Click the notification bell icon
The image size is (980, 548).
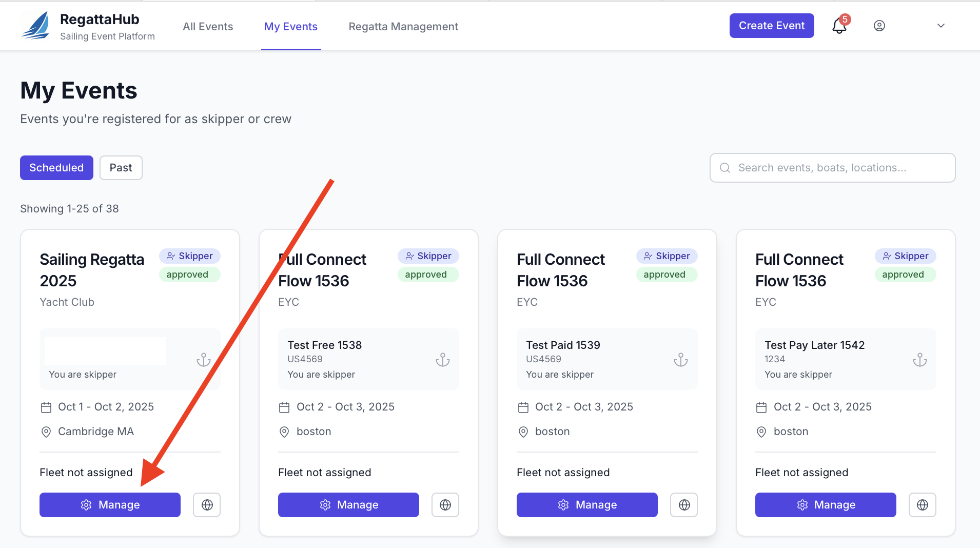coord(839,26)
